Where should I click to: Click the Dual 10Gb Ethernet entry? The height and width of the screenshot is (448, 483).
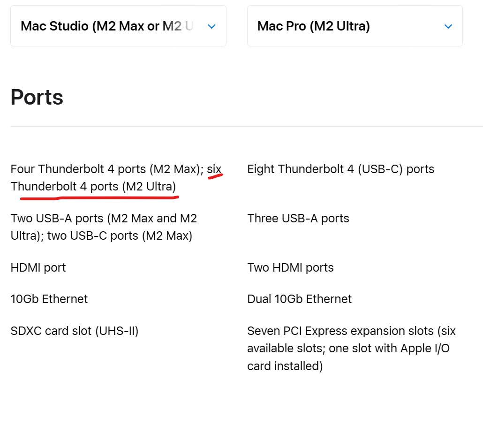coord(299,299)
